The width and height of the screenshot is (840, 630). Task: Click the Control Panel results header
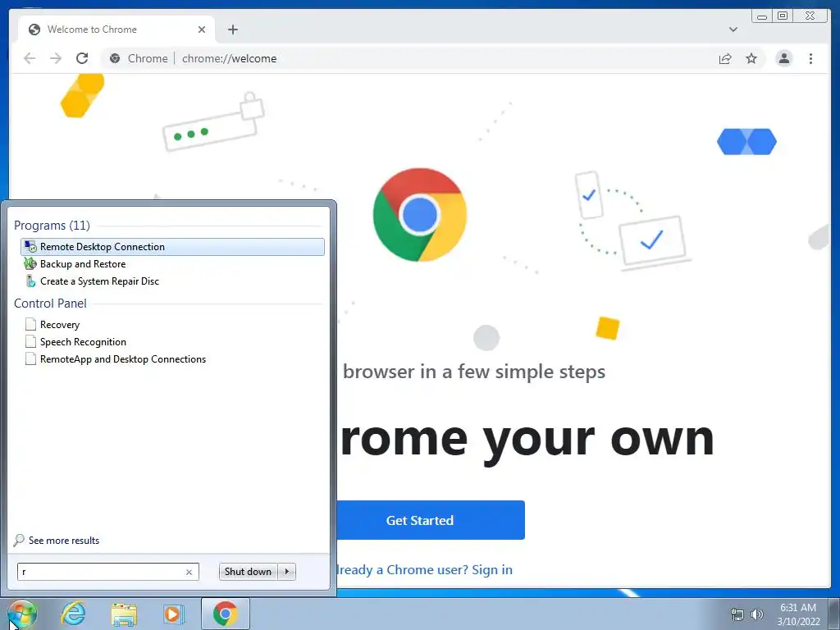click(x=50, y=304)
